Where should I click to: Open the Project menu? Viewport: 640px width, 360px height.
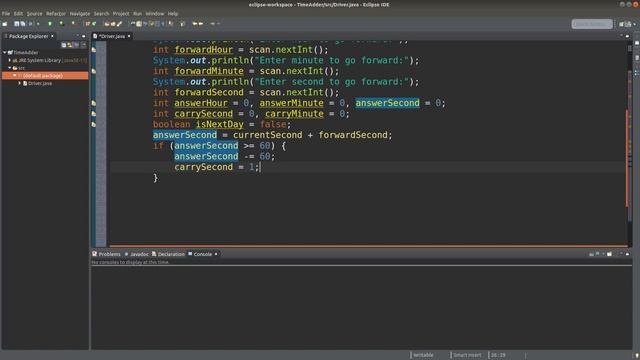(x=121, y=13)
